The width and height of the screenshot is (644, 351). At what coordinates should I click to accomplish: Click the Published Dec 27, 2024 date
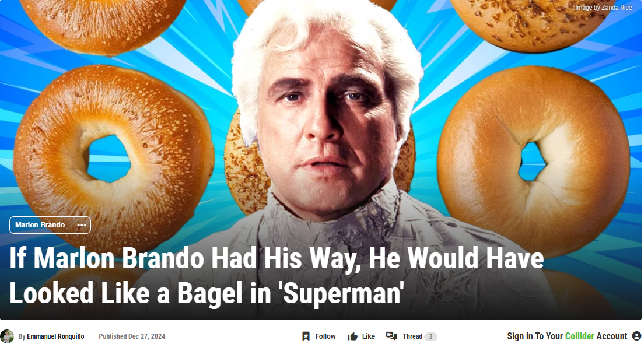(x=132, y=336)
